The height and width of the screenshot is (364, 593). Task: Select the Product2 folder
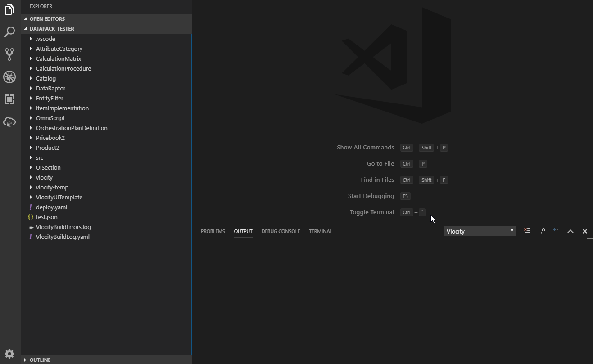pyautogui.click(x=106, y=148)
